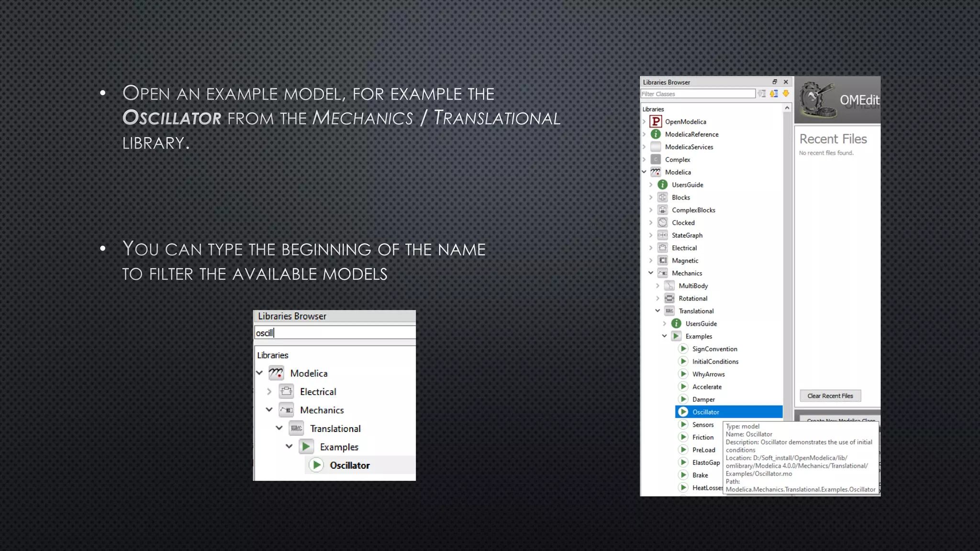Select the Friction example

coord(702,437)
